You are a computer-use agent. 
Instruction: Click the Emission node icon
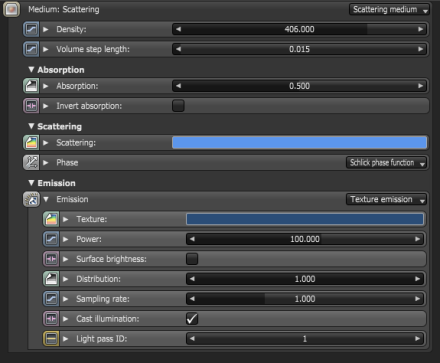click(x=31, y=199)
